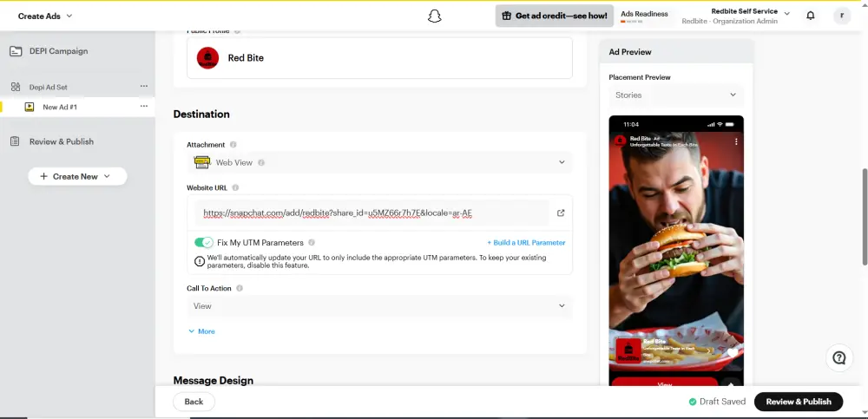Click the Public Profile info icon
The width and height of the screenshot is (868, 419).
(x=237, y=31)
